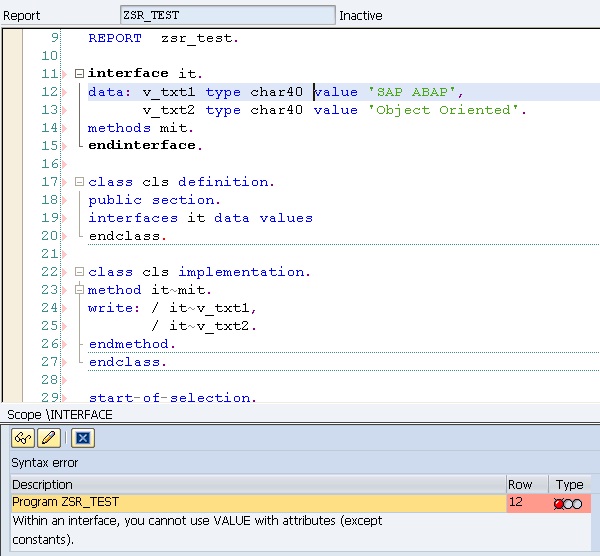Click 'public section.' on line 18

click(x=154, y=200)
